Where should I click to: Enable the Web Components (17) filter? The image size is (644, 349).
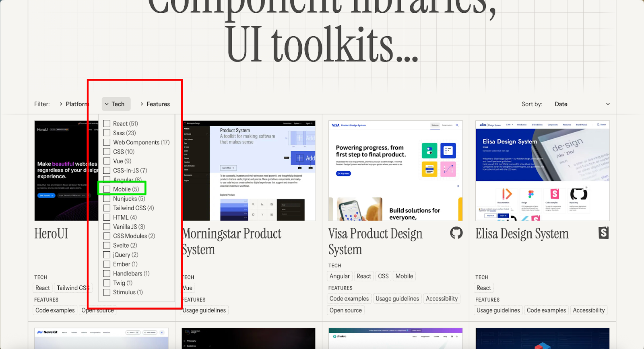click(107, 142)
